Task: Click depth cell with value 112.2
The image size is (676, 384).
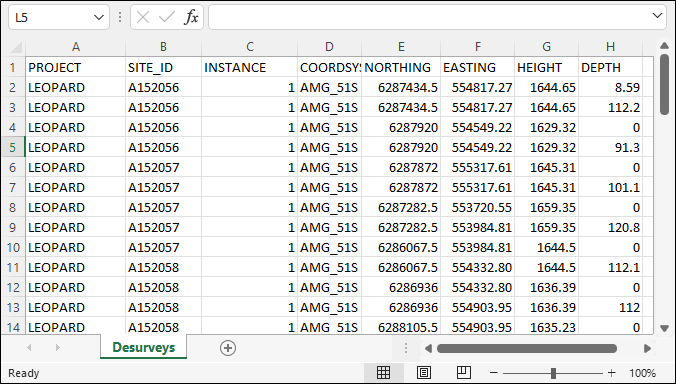Action: pyautogui.click(x=610, y=107)
